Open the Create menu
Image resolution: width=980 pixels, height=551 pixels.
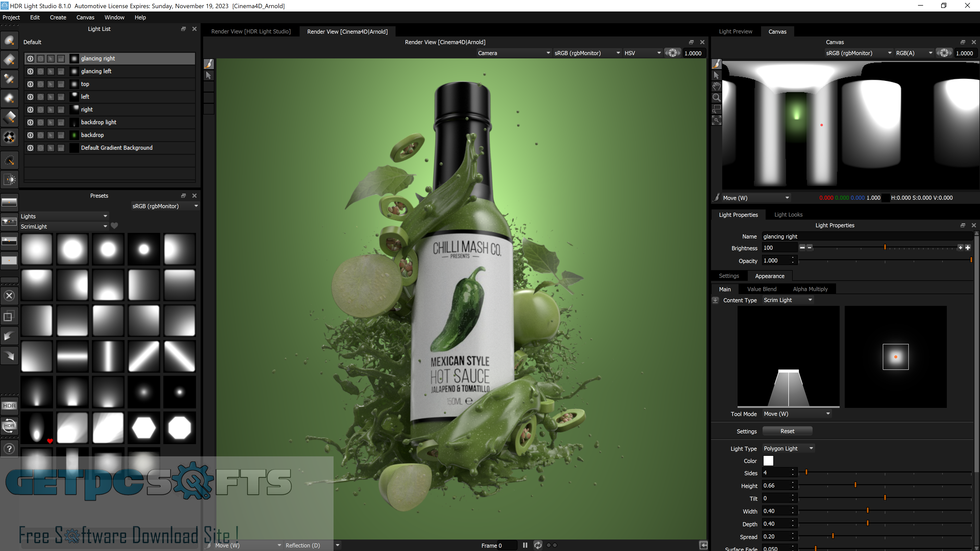pos(58,18)
